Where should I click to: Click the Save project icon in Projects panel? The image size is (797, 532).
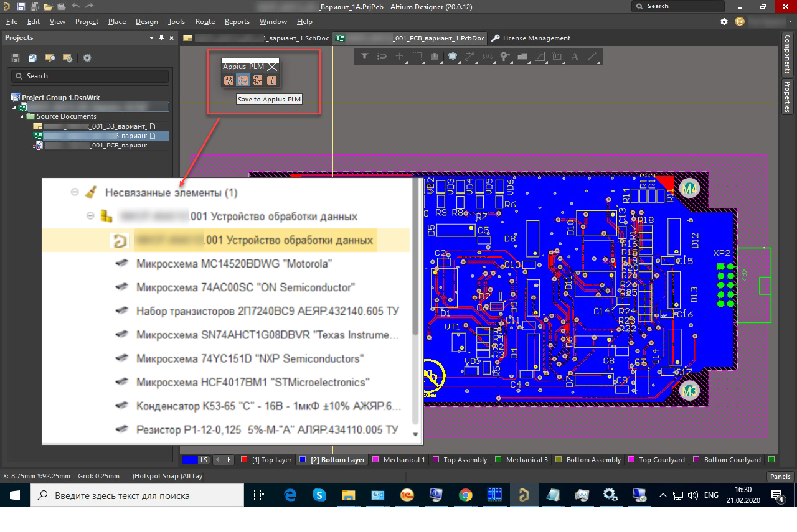point(15,57)
